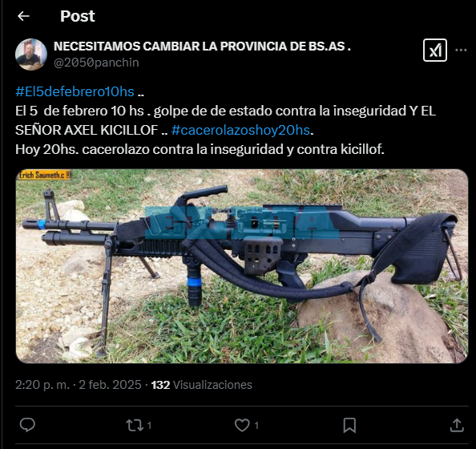
Task: Open the NECESITAMOS CAMBIAR LA PROVINCIA display name
Action: pyautogui.click(x=202, y=47)
